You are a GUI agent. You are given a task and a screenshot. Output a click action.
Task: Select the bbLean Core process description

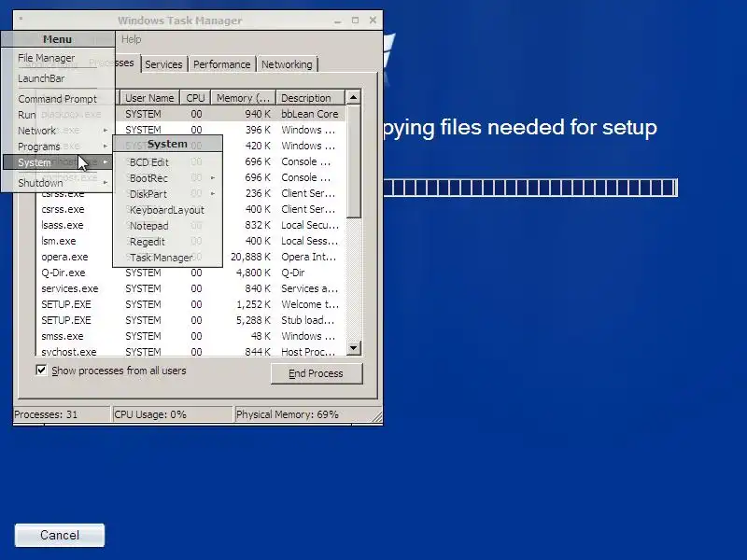[310, 114]
